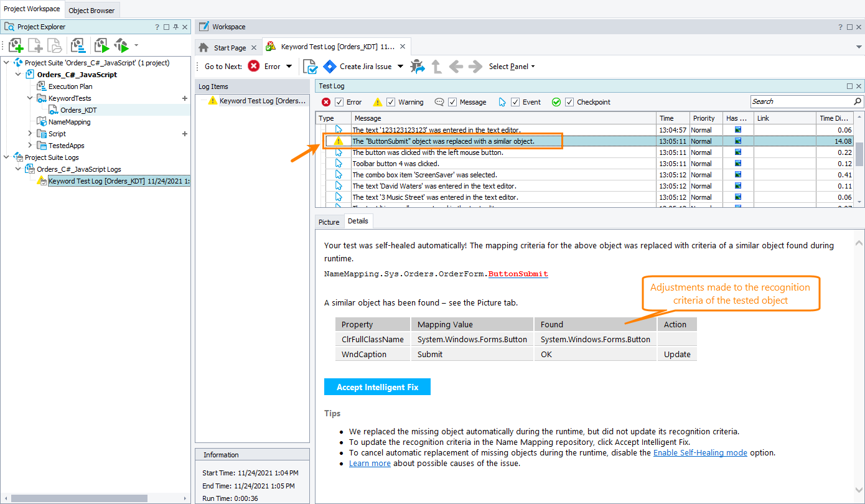Viewport: 865px width, 504px height.
Task: Open the Organize Items icon
Action: point(78,45)
